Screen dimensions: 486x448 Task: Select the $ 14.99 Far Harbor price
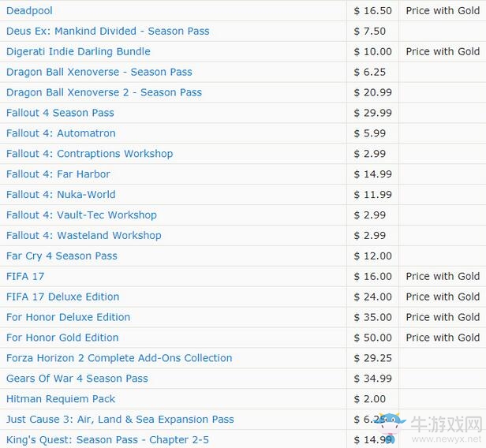[x=373, y=174]
